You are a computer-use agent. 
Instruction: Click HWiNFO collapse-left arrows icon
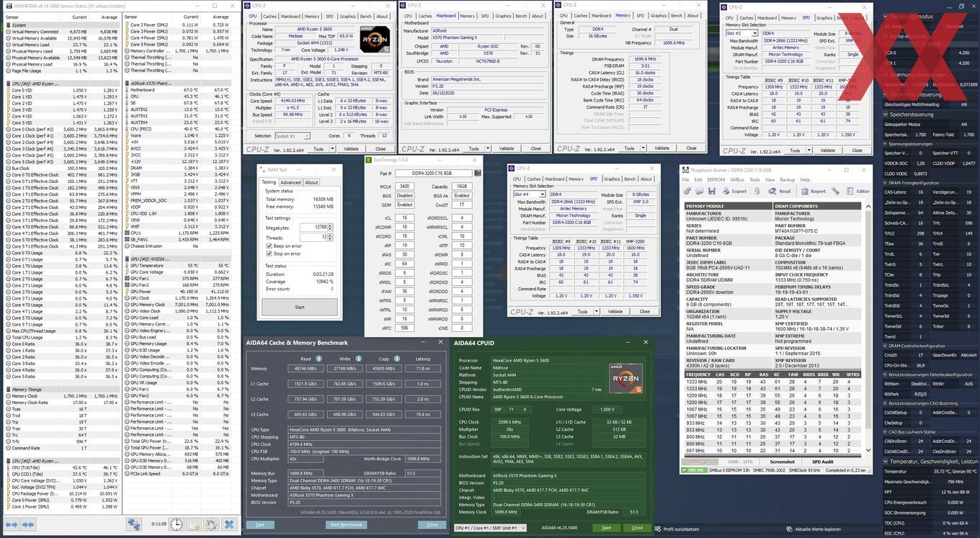pyautogui.click(x=12, y=524)
